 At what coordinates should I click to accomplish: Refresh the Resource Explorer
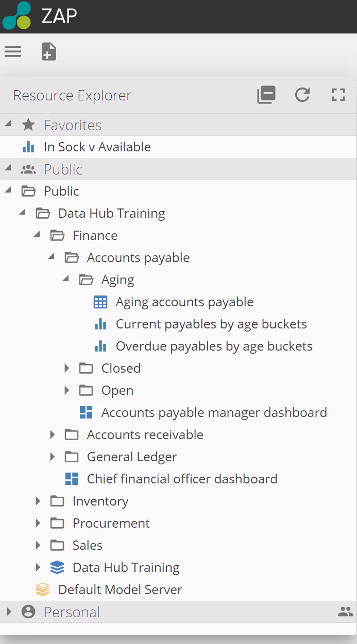click(302, 95)
